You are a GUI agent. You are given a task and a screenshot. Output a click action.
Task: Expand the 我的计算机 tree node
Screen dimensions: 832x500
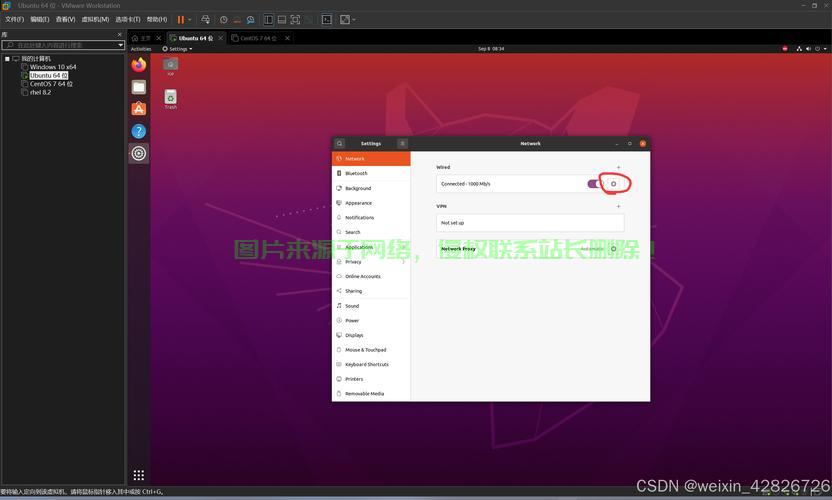[x=8, y=59]
